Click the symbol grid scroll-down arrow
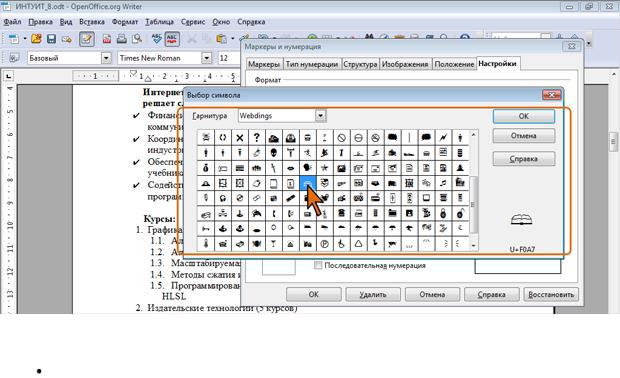 473,246
